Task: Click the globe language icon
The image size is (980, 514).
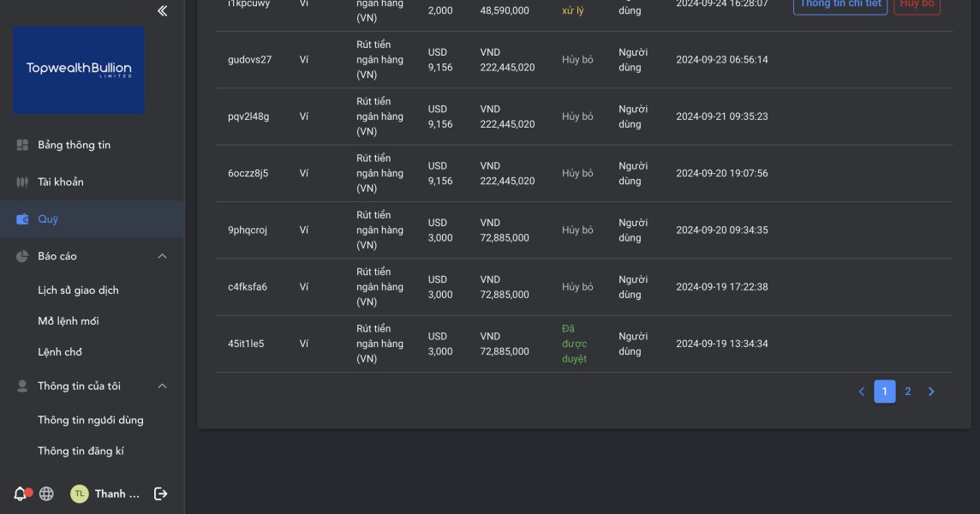Action: 46,493
